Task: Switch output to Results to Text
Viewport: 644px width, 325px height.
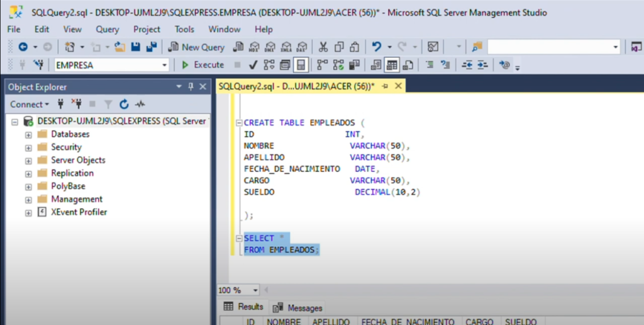Action: [x=376, y=65]
